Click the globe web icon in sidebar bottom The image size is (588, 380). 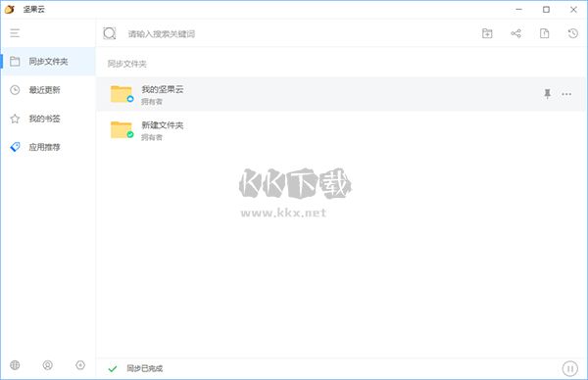15,365
